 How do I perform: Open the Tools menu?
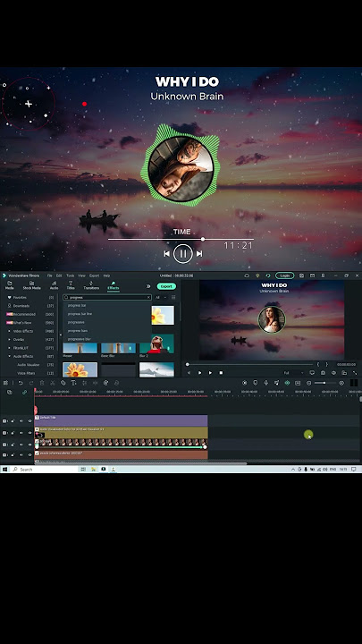click(71, 275)
